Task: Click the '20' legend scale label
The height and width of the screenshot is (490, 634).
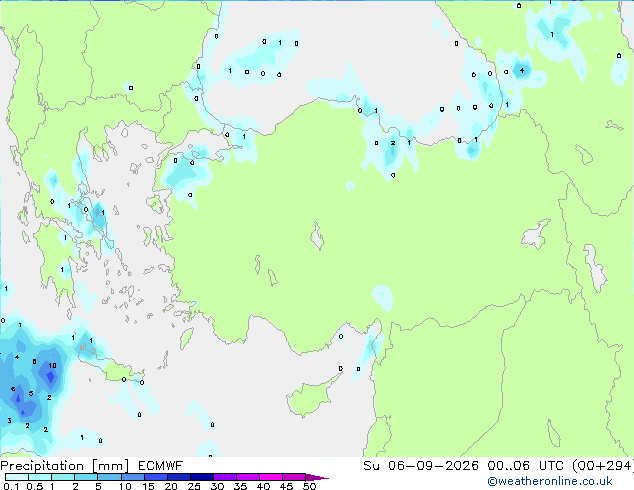Action: coord(171,486)
